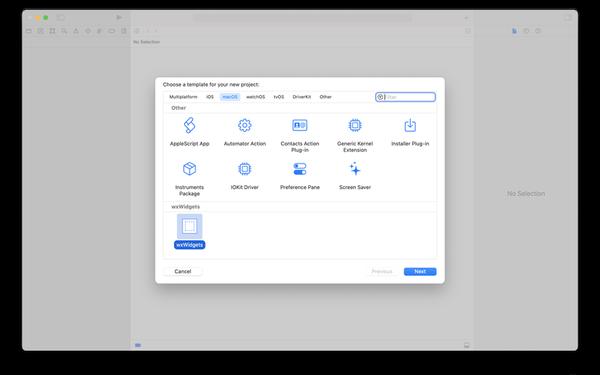Pick the Preference Pane template
Screen dimensions: 600x375
tap(300, 176)
